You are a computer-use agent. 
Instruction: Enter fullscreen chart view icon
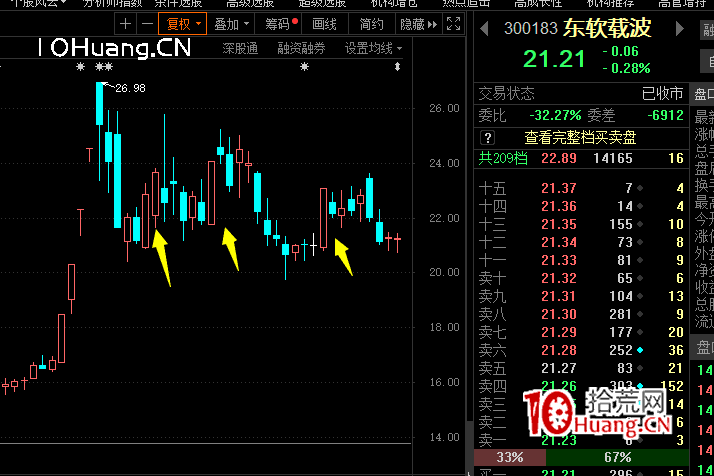coord(454,24)
